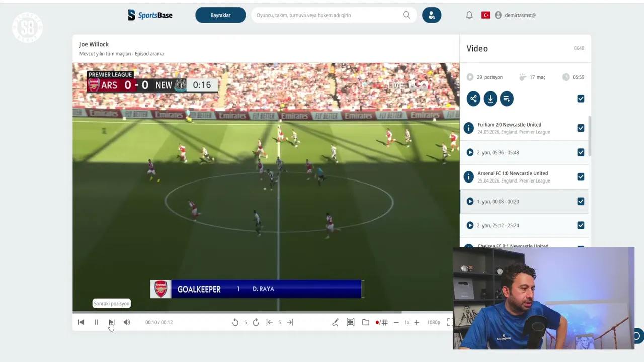Click the Video panel heading
The height and width of the screenshot is (362, 644).
[477, 49]
